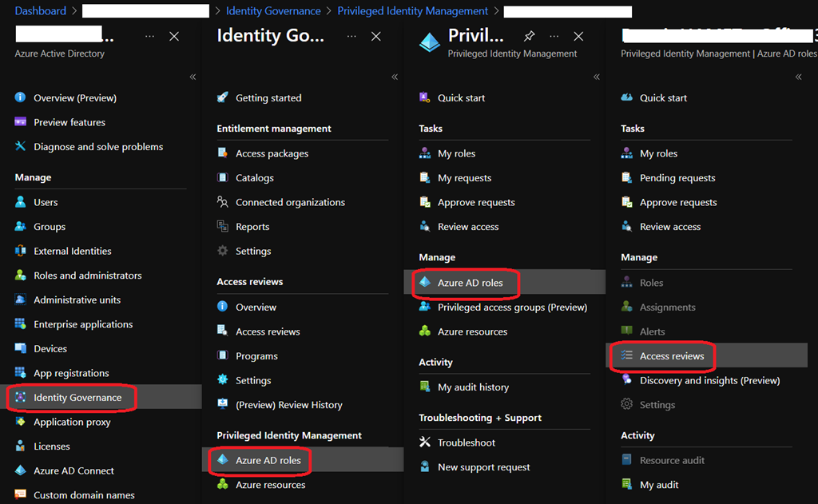
Task: Open the Enterprise applications icon
Action: 21,324
